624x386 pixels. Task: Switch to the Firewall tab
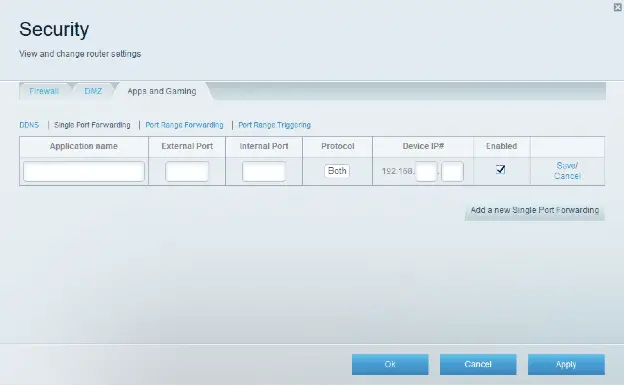point(44,91)
